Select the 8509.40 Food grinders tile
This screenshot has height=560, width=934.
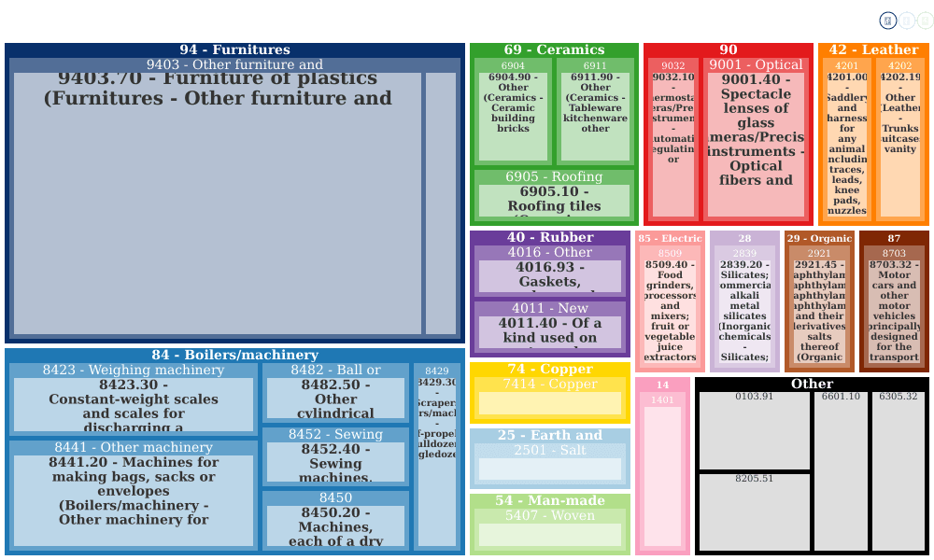coord(670,311)
